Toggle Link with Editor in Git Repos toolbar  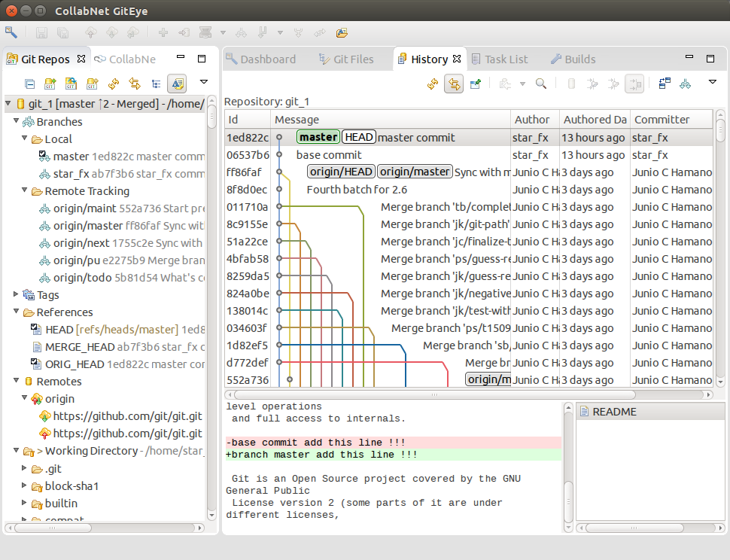pos(177,84)
